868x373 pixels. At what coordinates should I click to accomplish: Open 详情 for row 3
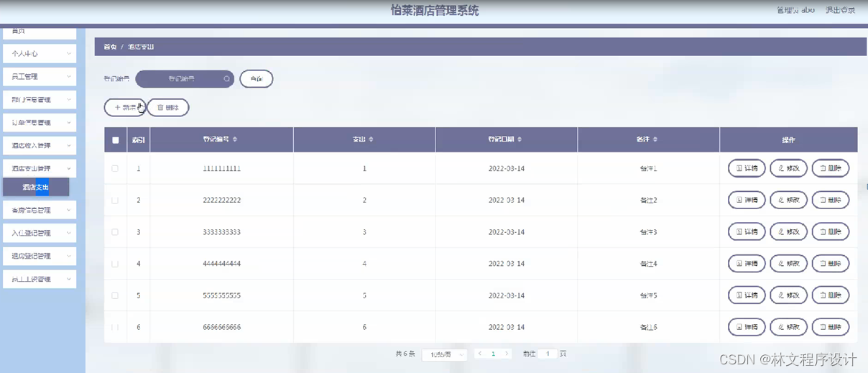pos(747,231)
